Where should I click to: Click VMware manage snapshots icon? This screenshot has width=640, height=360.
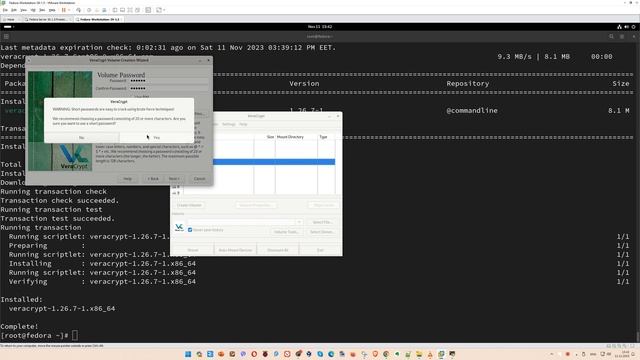104,10
